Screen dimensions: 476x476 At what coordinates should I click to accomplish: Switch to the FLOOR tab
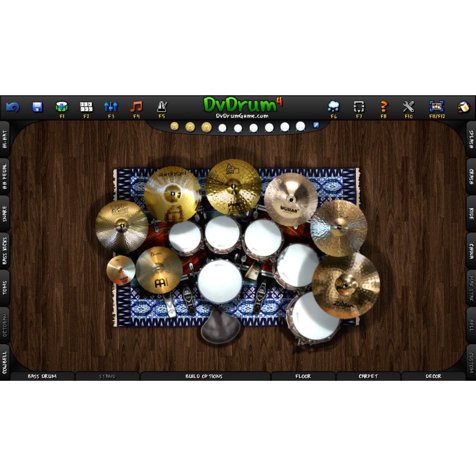(303, 376)
